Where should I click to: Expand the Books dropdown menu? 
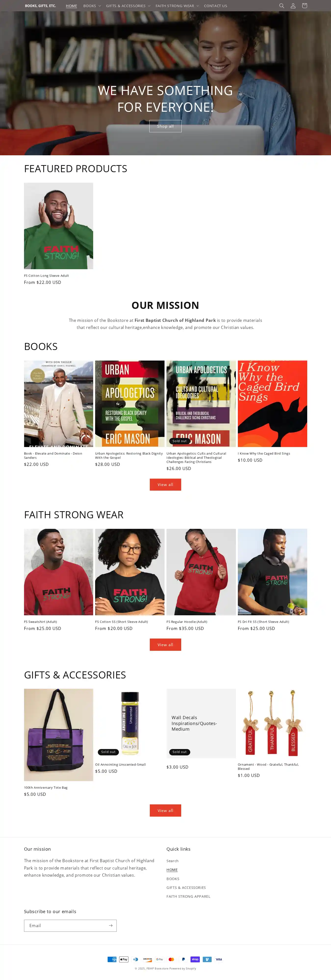pyautogui.click(x=92, y=6)
